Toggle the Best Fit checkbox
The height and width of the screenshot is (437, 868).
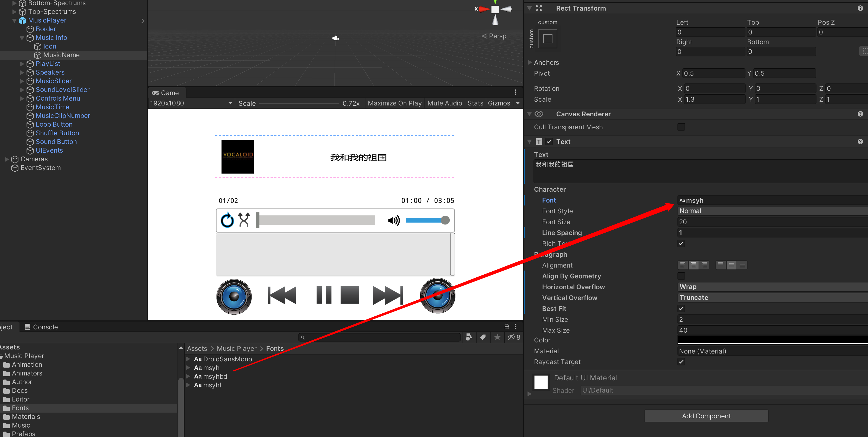tap(681, 309)
